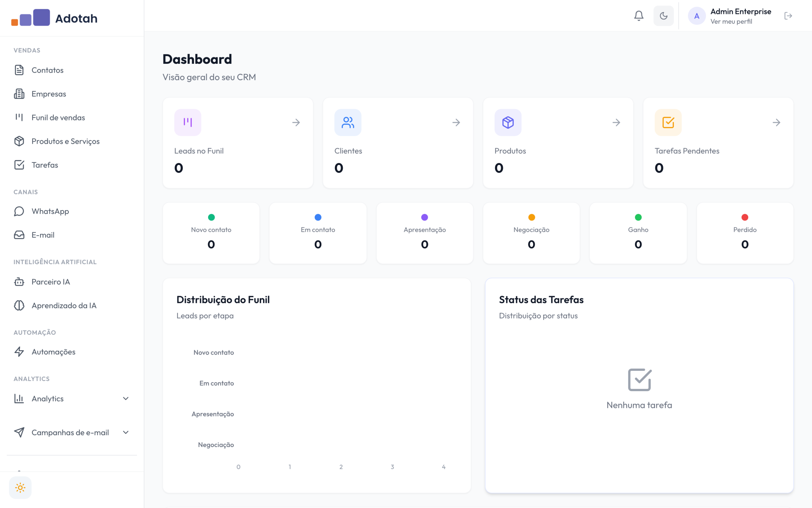Open Empresas menu item
The height and width of the screenshot is (508, 812).
pos(72,94)
